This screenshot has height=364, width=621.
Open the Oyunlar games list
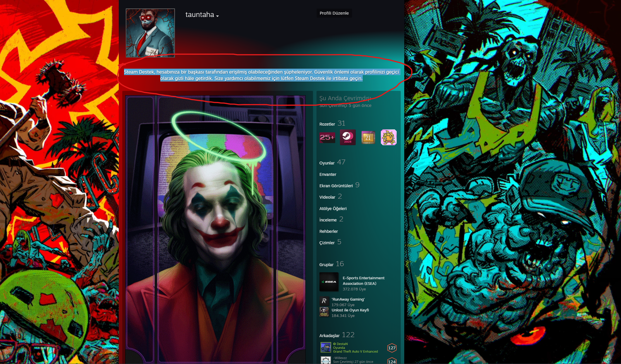327,163
